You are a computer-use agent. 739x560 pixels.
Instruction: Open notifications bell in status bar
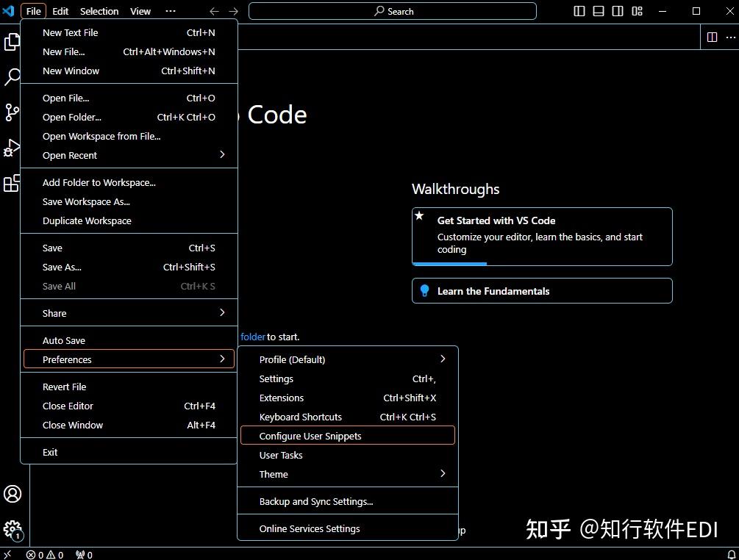(x=731, y=555)
